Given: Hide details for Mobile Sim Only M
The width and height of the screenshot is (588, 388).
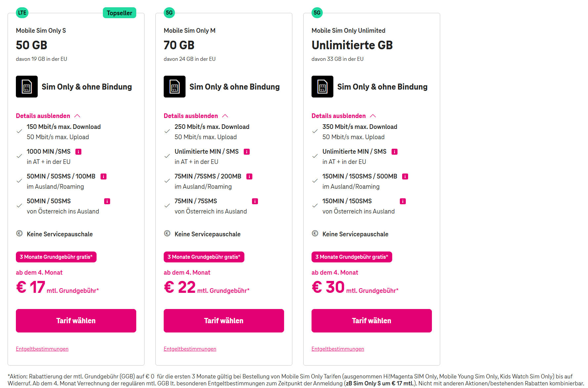Looking at the screenshot, I should tap(196, 116).
